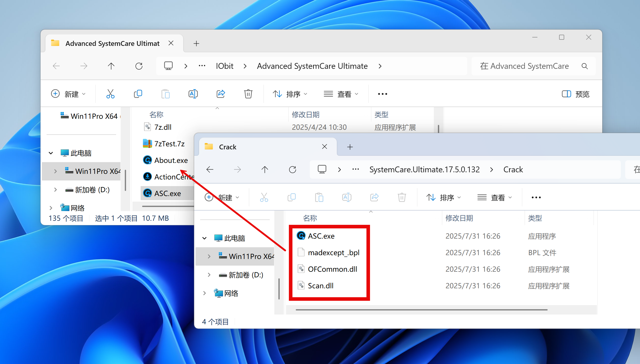The image size is (640, 364).
Task: Click the IObit breadcrumb in the address bar
Action: (224, 66)
